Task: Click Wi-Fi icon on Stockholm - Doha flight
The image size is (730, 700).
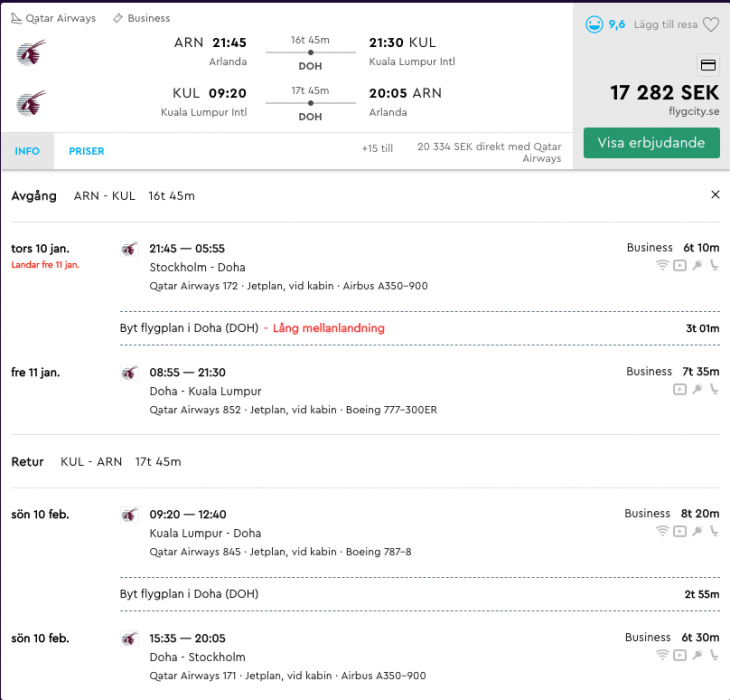Action: click(x=662, y=265)
